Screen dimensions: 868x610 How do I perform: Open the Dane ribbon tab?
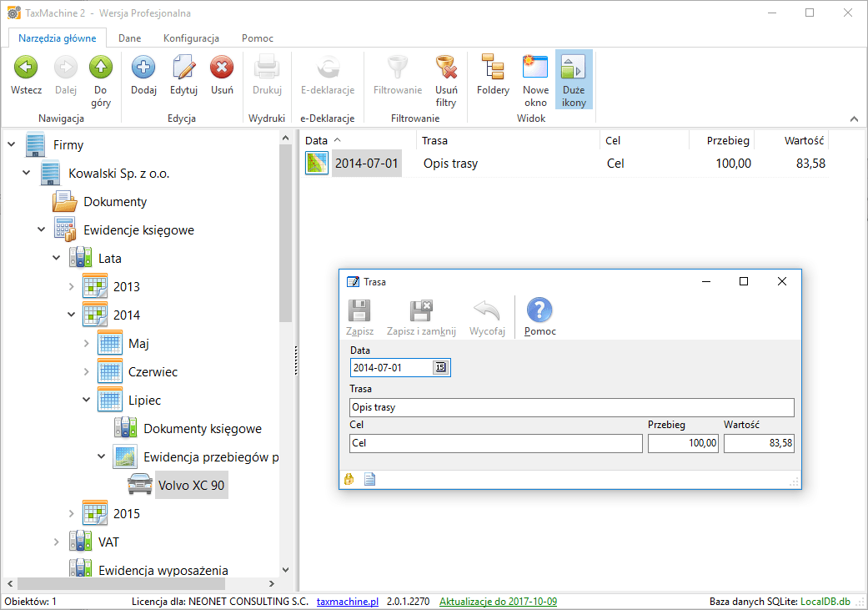tap(129, 38)
